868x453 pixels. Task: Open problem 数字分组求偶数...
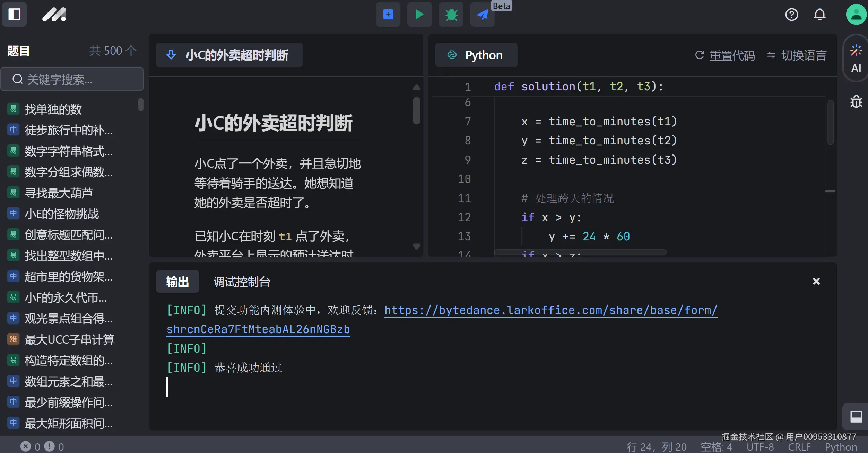(x=68, y=172)
